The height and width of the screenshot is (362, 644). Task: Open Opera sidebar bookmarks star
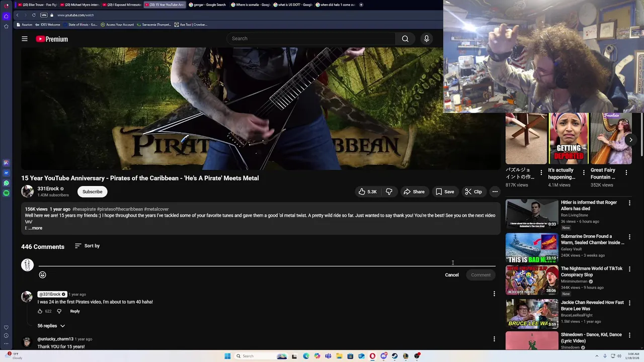tap(6, 26)
